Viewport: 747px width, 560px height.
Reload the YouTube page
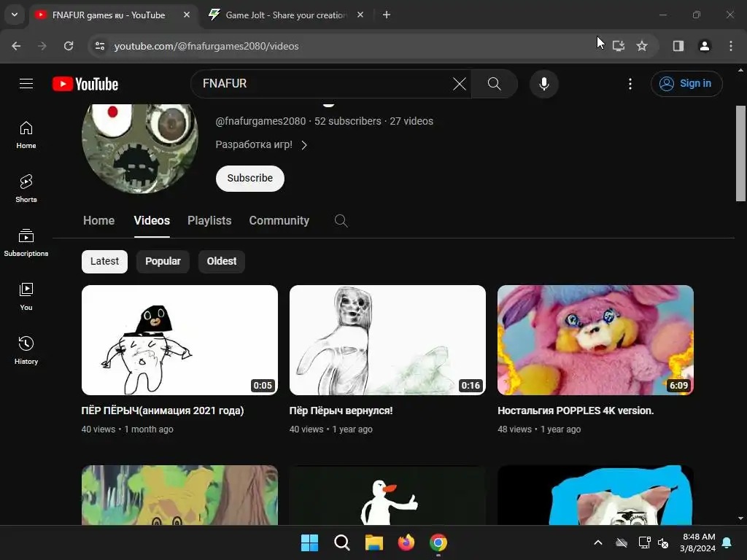coord(69,46)
